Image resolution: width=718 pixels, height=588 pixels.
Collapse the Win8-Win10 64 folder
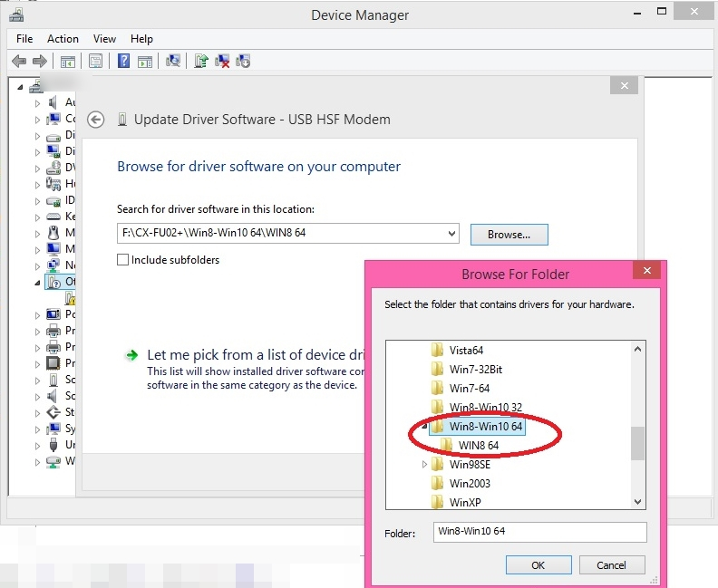pyautogui.click(x=425, y=427)
